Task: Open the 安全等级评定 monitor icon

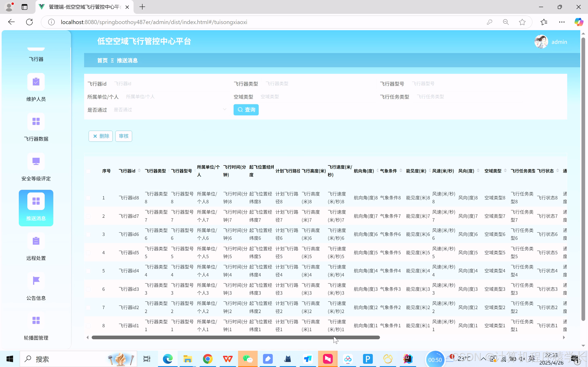Action: [36, 161]
